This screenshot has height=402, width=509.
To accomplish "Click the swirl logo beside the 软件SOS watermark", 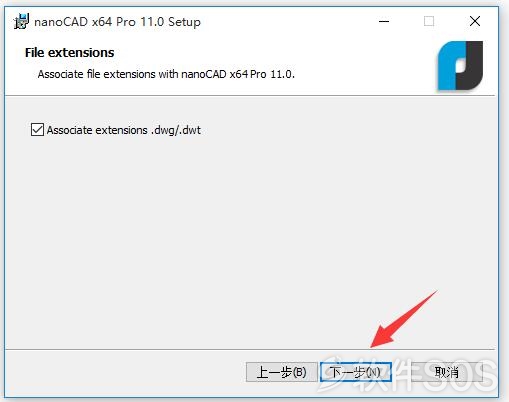I will point(333,373).
